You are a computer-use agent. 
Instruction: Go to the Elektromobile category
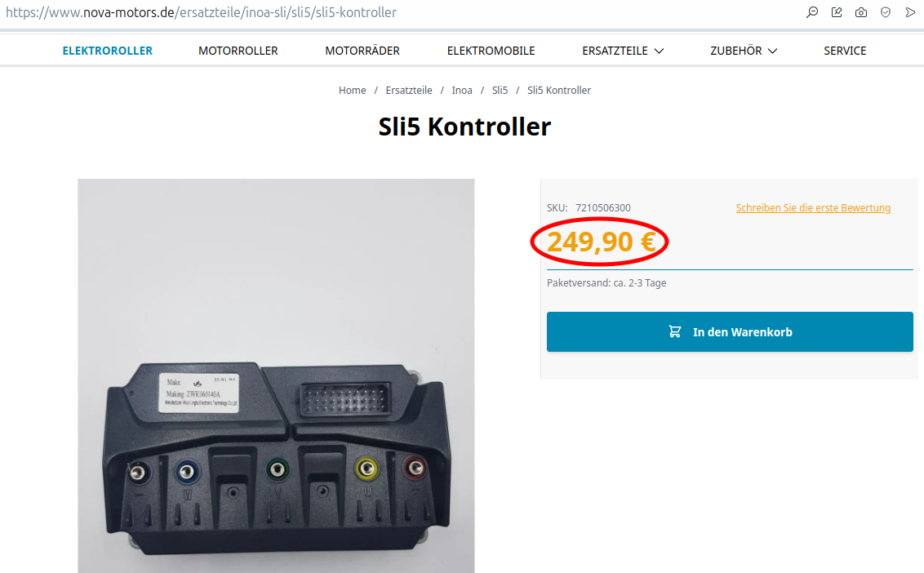pyautogui.click(x=491, y=51)
